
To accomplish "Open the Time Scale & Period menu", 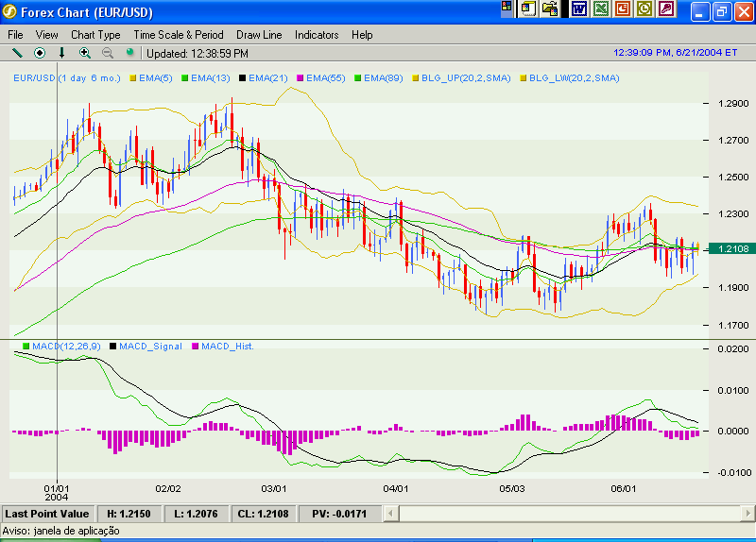I will pos(179,35).
